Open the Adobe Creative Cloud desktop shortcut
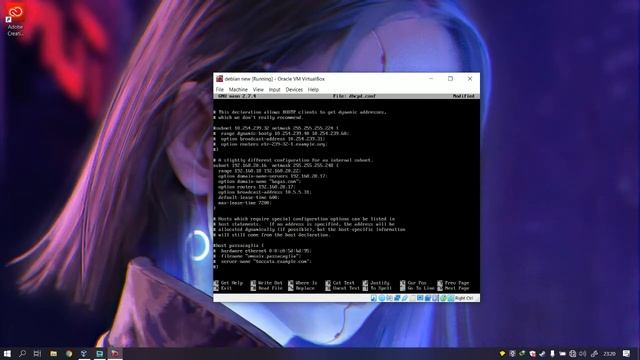The height and width of the screenshot is (360, 640). point(15,20)
